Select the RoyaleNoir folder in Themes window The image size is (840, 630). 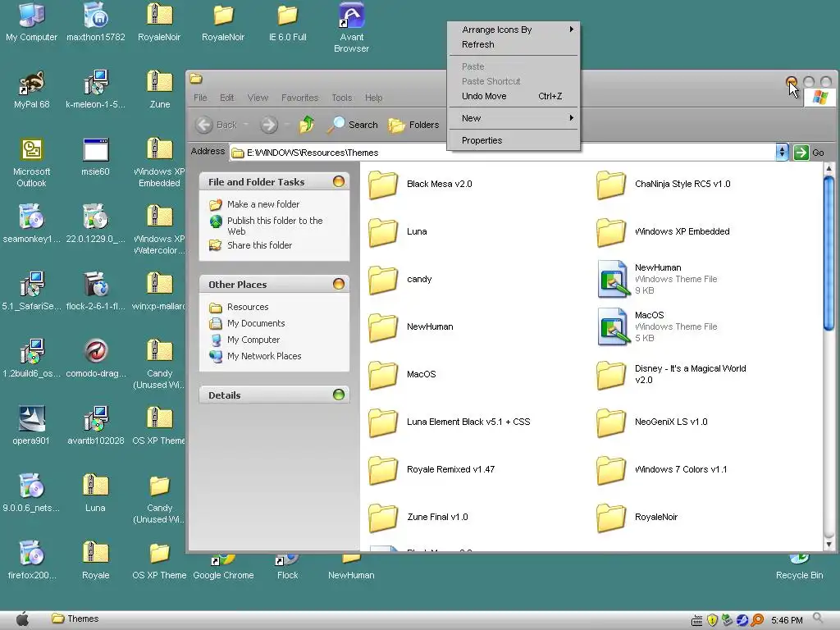pyautogui.click(x=637, y=518)
